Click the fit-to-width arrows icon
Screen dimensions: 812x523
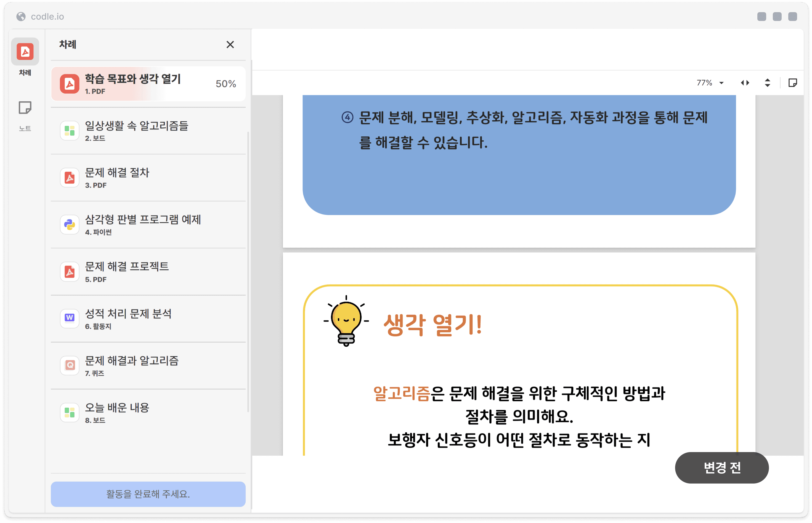click(745, 83)
